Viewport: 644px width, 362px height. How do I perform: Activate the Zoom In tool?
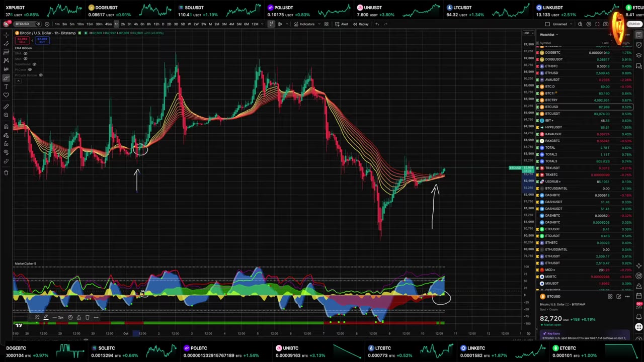tap(6, 115)
